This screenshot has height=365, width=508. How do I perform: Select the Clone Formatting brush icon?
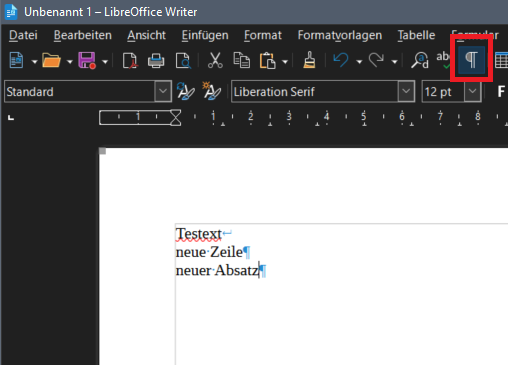[309, 60]
